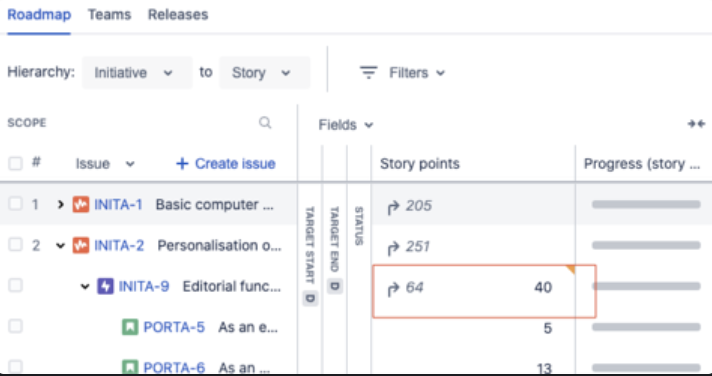Click the collapse columns arrows icon
The image size is (712, 376).
(x=697, y=124)
